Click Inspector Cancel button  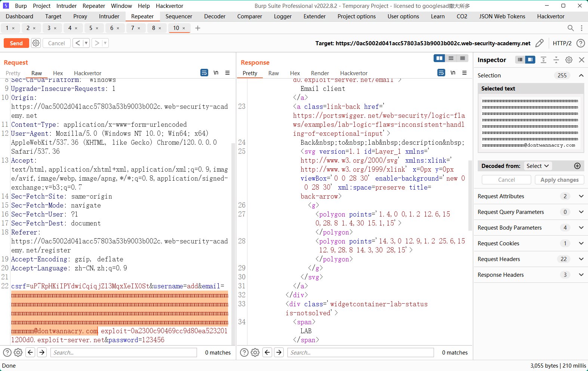(507, 180)
